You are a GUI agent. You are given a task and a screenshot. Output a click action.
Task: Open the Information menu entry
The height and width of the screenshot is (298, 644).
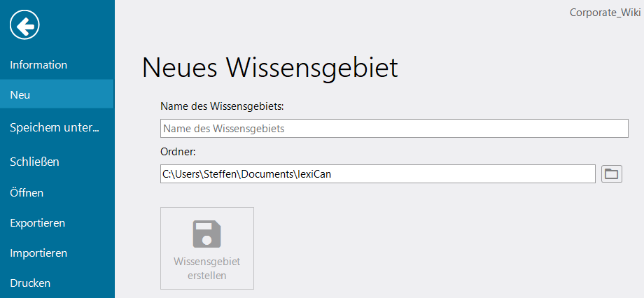tap(38, 65)
